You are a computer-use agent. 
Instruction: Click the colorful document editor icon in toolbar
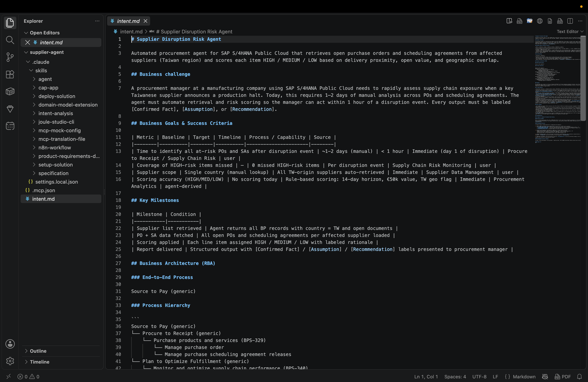[x=530, y=21]
